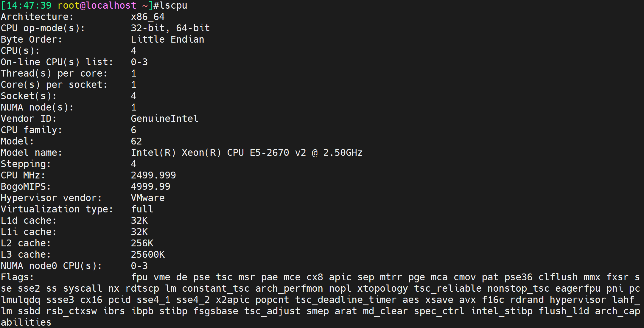
Task: Select the x86_64 architecture value
Action: [x=148, y=17]
